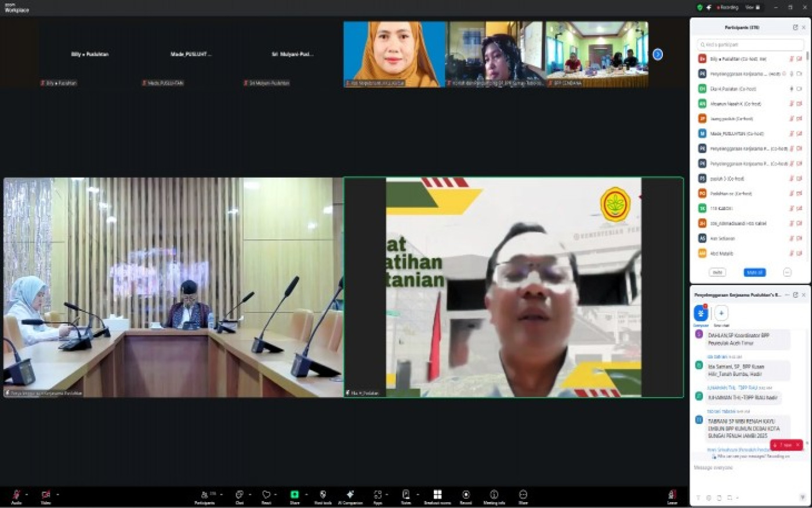Screen dimensions: 812x508
Task: Click the Invite button in Participants panel
Action: pos(717,272)
